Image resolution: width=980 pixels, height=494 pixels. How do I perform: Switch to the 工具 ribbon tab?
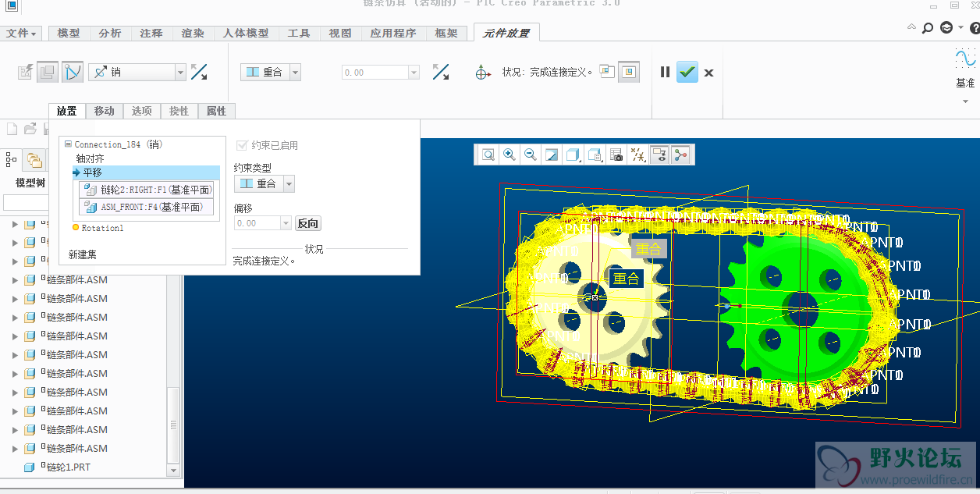pos(299,33)
